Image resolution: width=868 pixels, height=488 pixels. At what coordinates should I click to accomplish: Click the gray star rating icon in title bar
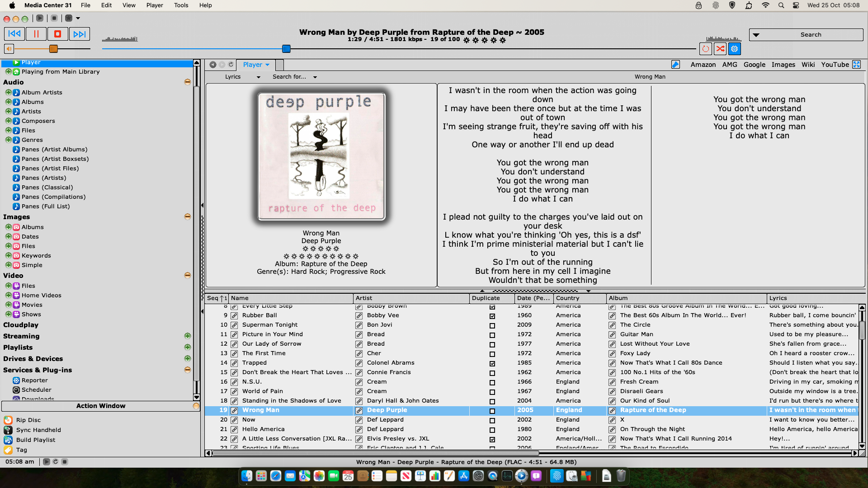tap(68, 18)
